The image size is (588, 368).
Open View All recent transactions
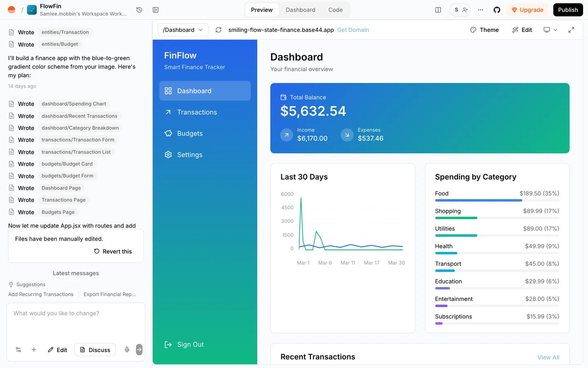[548, 357]
